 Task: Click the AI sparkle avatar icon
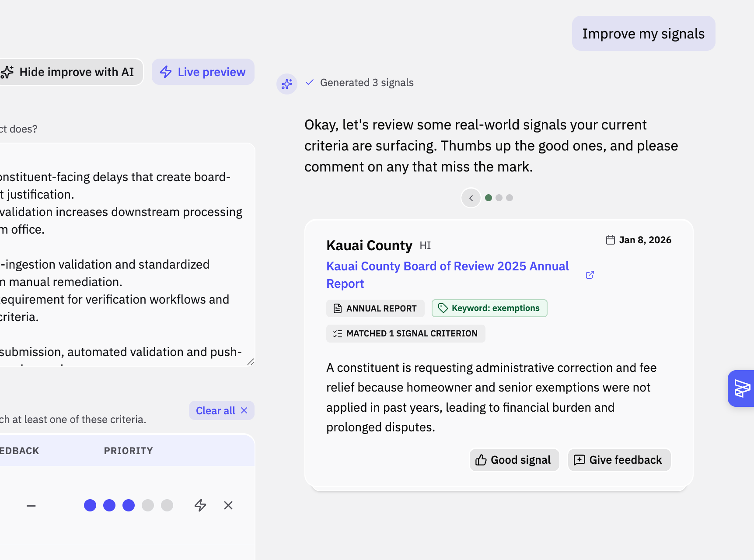(287, 84)
